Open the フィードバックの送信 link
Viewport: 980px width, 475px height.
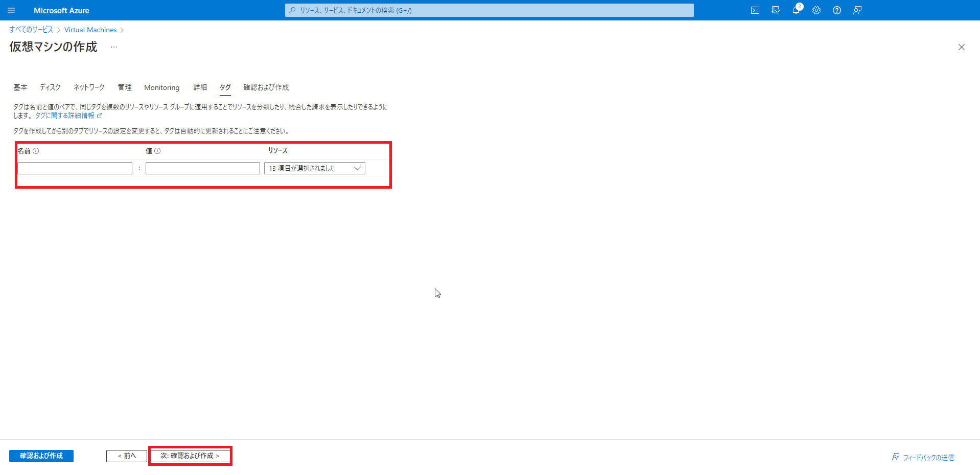923,458
